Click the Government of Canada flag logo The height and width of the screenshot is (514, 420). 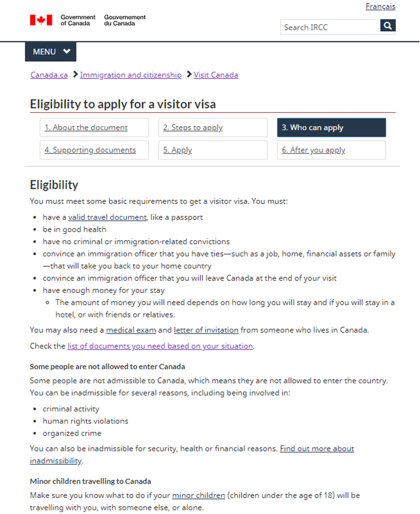click(x=41, y=20)
